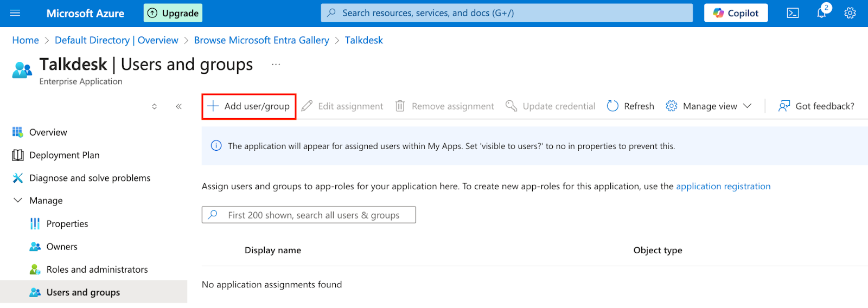Open the hamburger portal menu
Image resolution: width=868 pixels, height=308 pixels.
(x=15, y=13)
